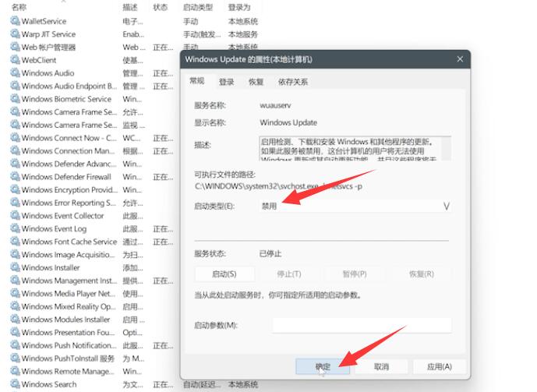Image resolution: width=537 pixels, height=392 pixels.
Task: Click the icon beside Windows Error Reporting service
Action: [15, 203]
